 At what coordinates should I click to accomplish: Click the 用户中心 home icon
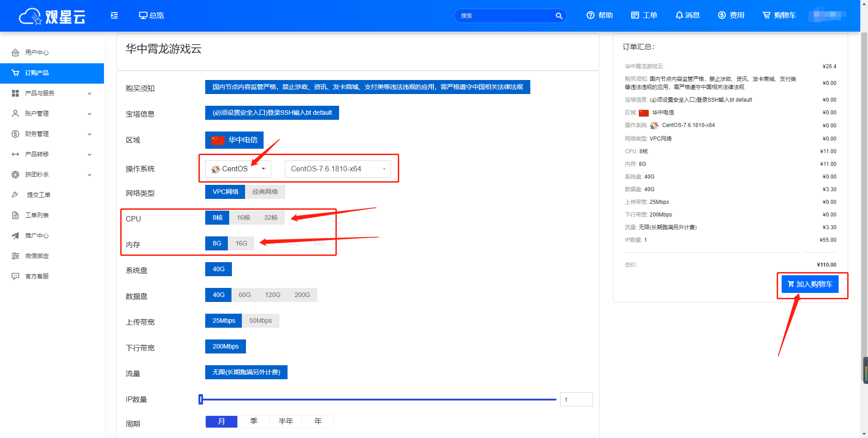(15, 52)
